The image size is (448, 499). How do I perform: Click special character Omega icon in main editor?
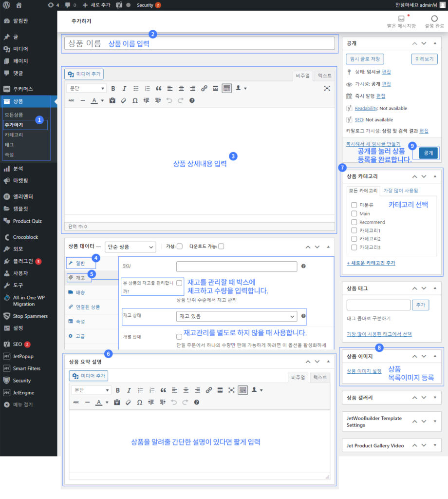(x=135, y=100)
